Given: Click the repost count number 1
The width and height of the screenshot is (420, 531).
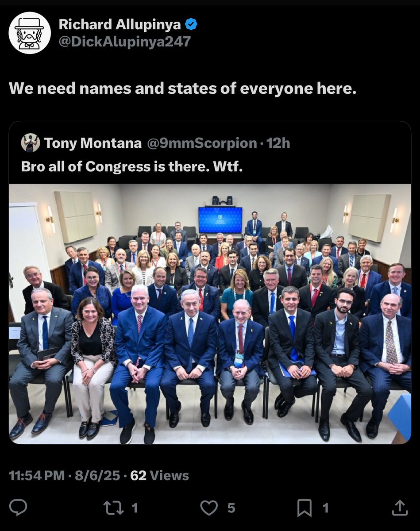Looking at the screenshot, I should (136, 508).
